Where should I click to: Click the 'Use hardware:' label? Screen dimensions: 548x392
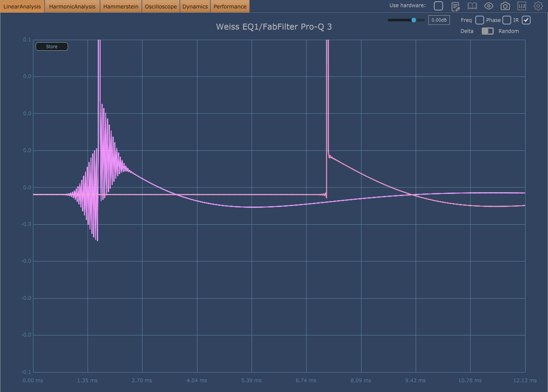pyautogui.click(x=408, y=5)
